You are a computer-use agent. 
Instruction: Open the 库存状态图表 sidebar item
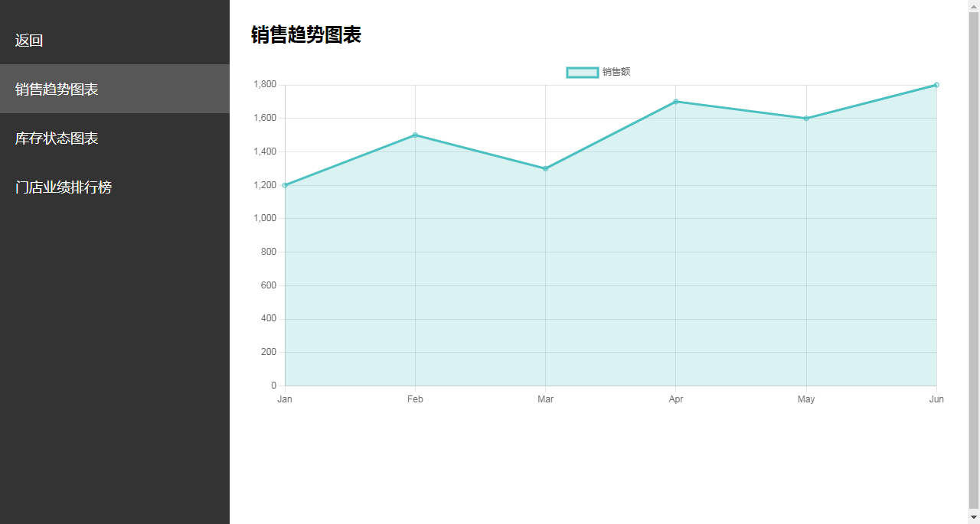(x=115, y=138)
